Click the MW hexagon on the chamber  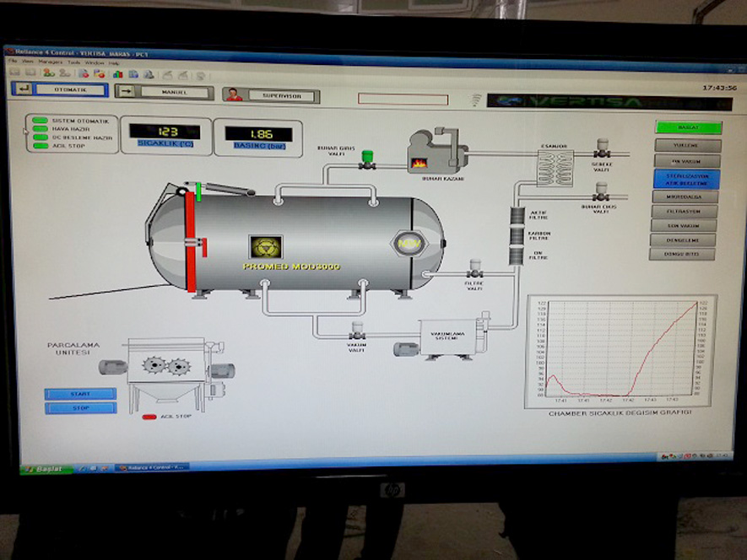(x=409, y=244)
